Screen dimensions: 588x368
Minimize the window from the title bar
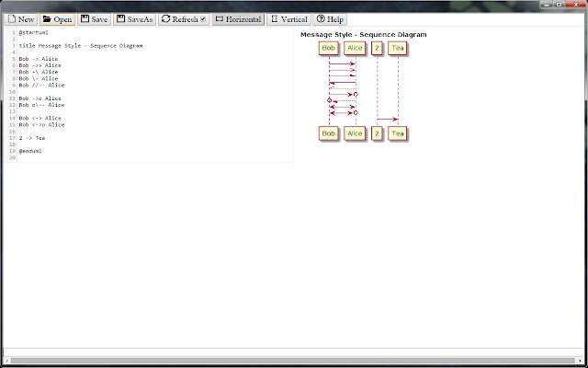(548, 5)
